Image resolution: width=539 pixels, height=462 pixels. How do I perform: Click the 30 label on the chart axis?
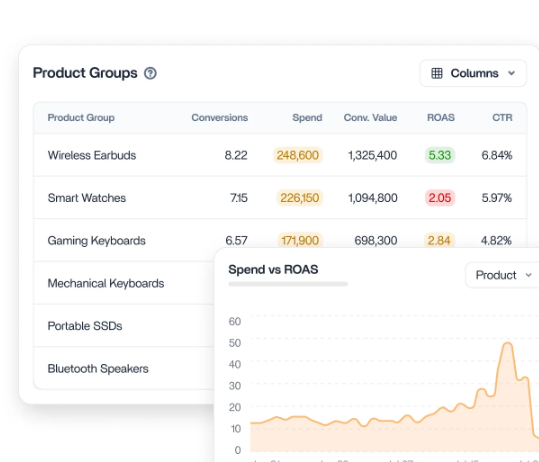(x=235, y=386)
